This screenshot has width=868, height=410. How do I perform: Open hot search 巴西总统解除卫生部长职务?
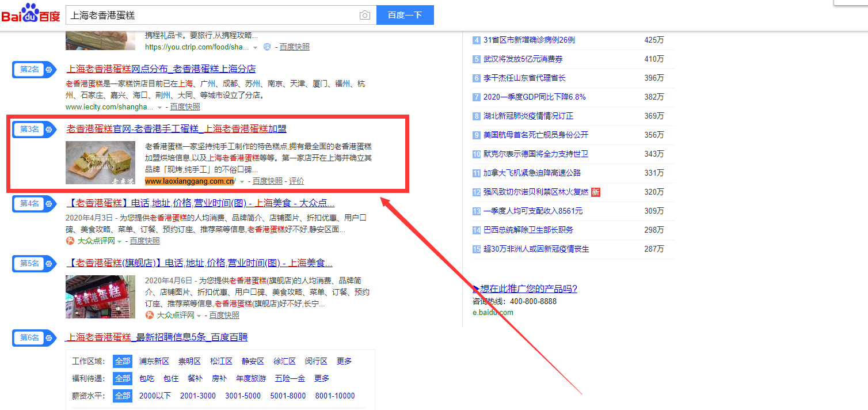point(528,230)
